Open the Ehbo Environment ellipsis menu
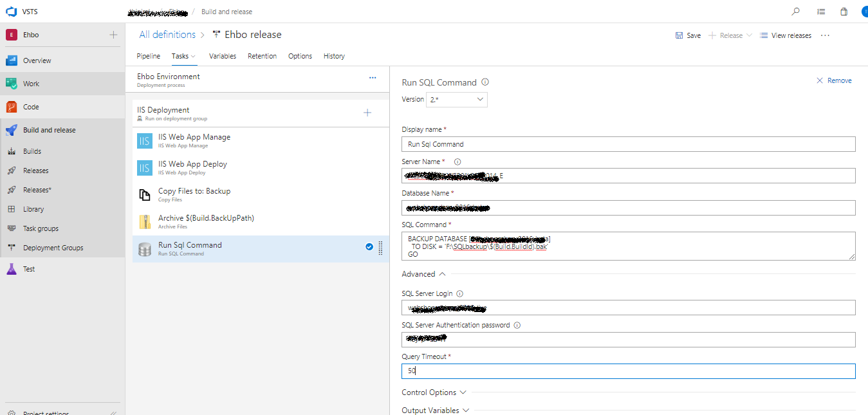Image resolution: width=868 pixels, height=415 pixels. click(373, 78)
